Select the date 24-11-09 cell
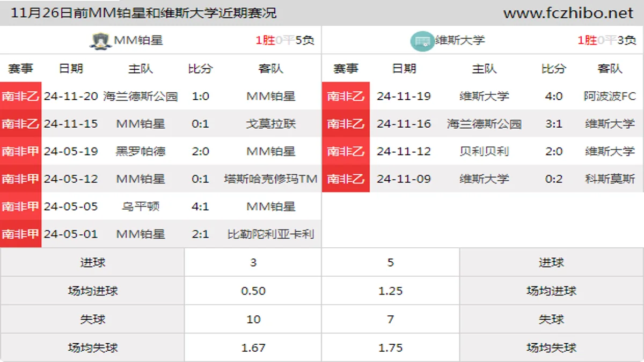Image resolution: width=644 pixels, height=362 pixels. tap(404, 179)
